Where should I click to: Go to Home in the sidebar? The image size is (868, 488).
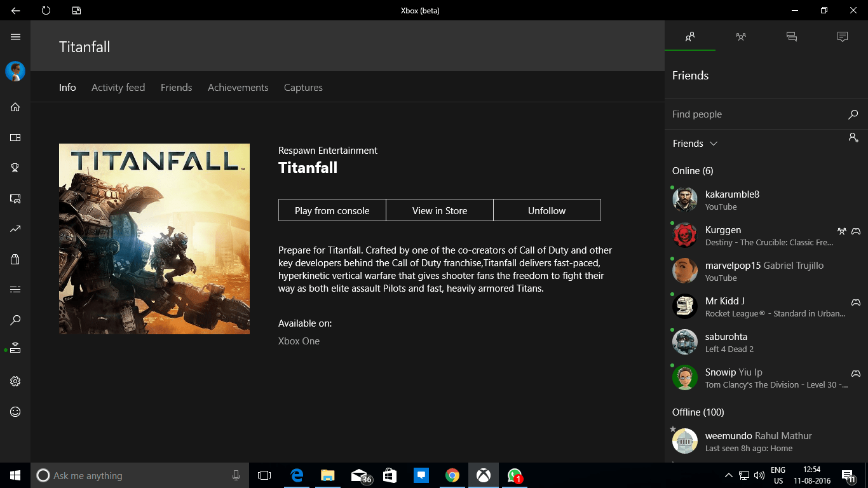tap(15, 107)
